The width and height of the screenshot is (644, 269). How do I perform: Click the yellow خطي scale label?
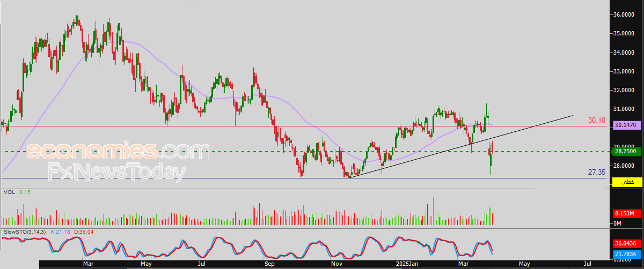[626, 183]
